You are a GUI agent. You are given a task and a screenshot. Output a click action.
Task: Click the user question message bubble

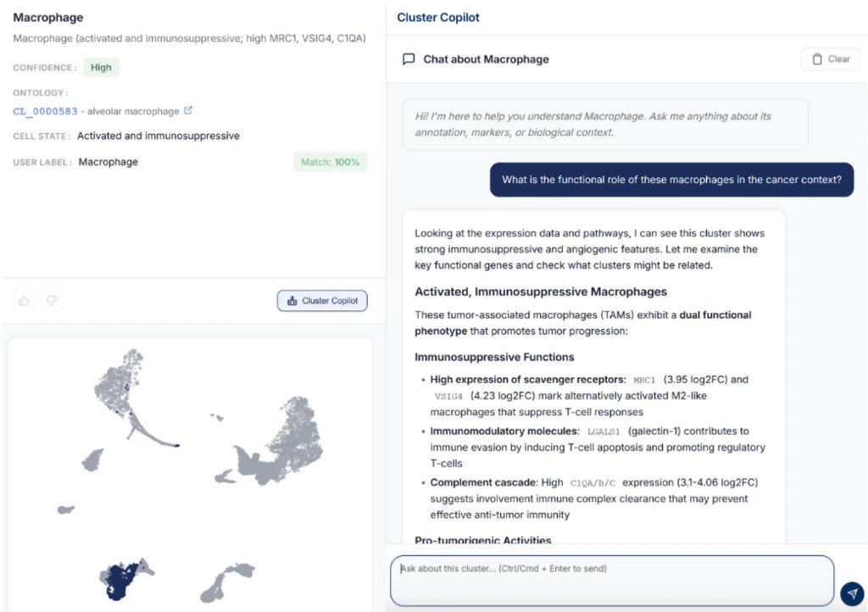[x=671, y=180]
